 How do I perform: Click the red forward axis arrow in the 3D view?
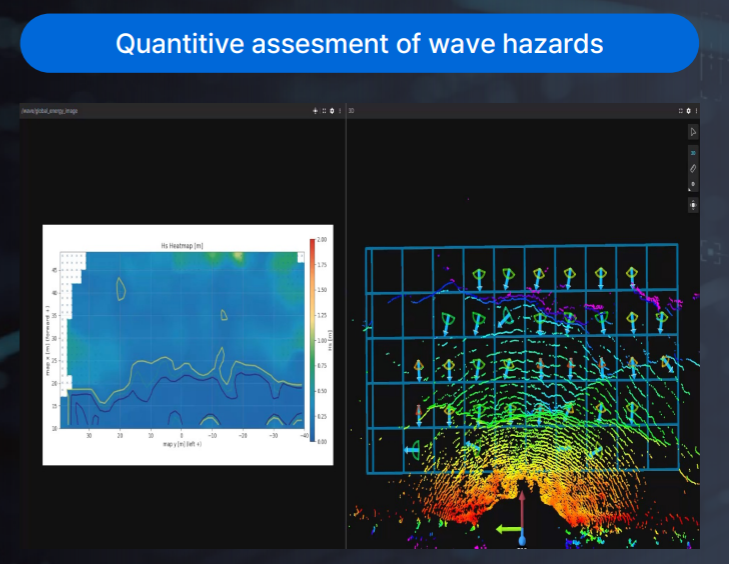pyautogui.click(x=522, y=511)
